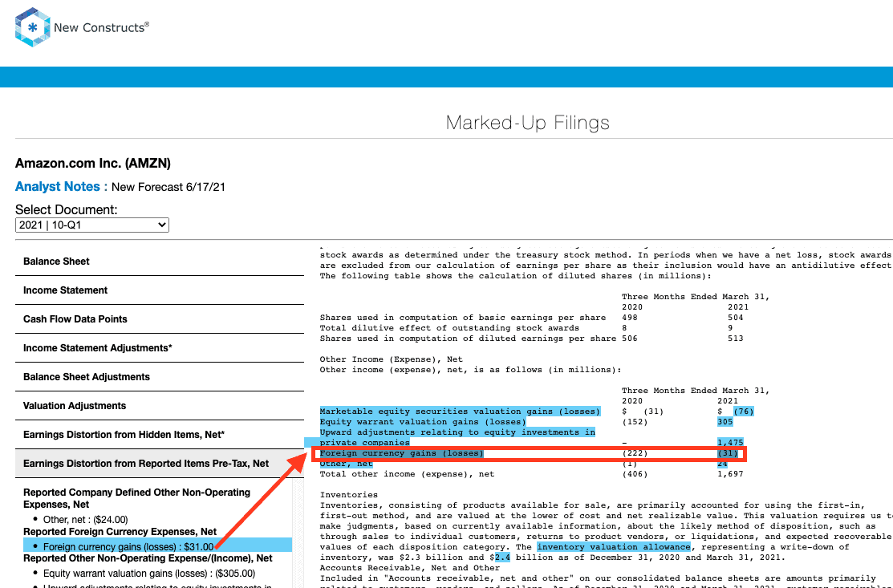
Task: Click the Inventories section heading in filing
Action: [x=348, y=495]
